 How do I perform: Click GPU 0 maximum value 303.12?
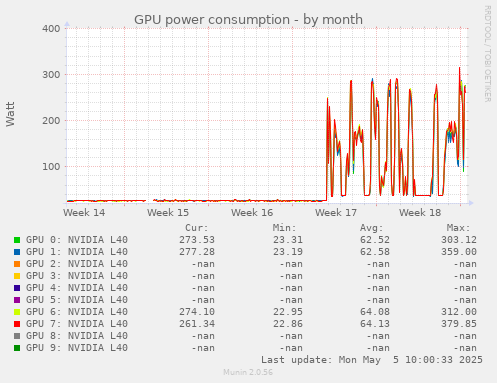tap(459, 240)
